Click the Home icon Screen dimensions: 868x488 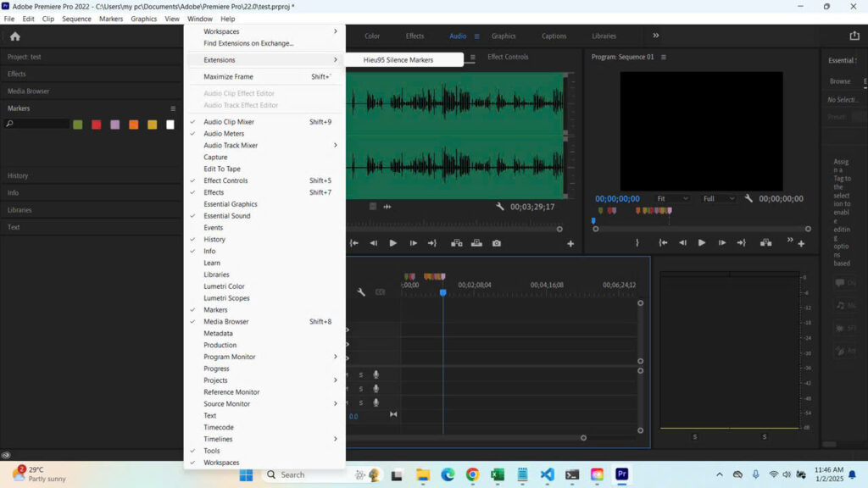(x=14, y=36)
